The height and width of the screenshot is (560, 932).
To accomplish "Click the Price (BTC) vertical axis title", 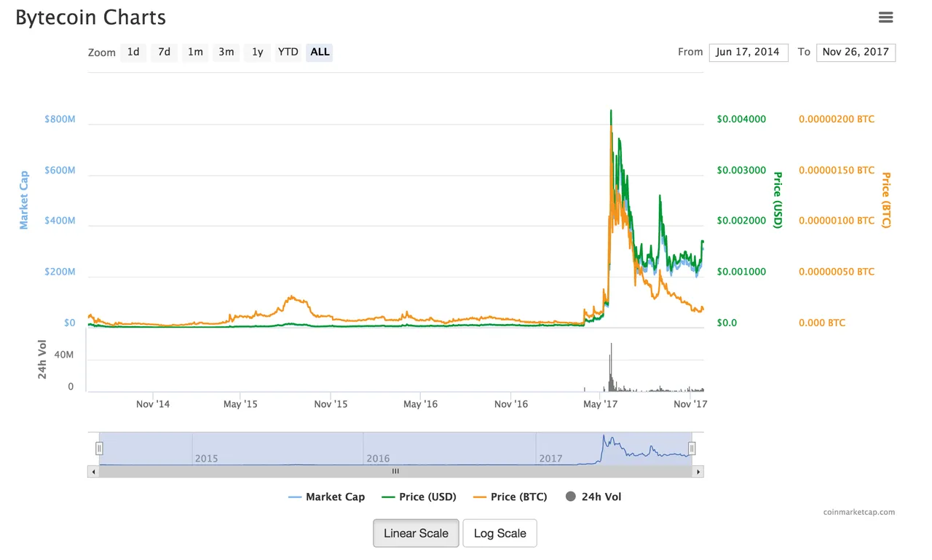I will (x=886, y=200).
